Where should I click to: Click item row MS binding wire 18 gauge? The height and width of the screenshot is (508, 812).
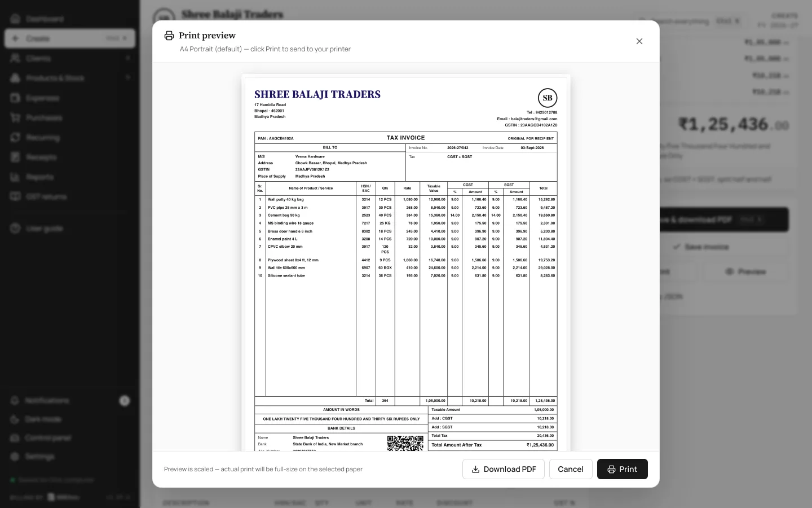pos(406,223)
